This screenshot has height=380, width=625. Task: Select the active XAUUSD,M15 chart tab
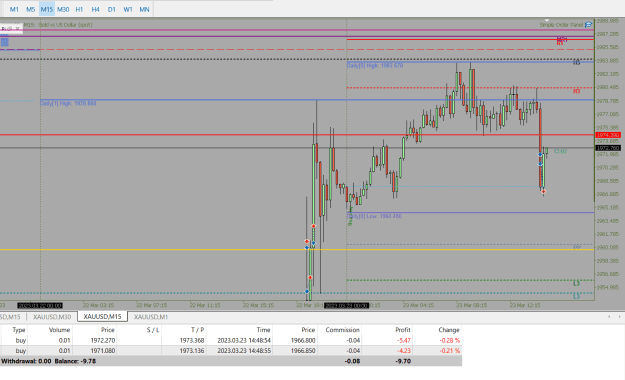102,317
